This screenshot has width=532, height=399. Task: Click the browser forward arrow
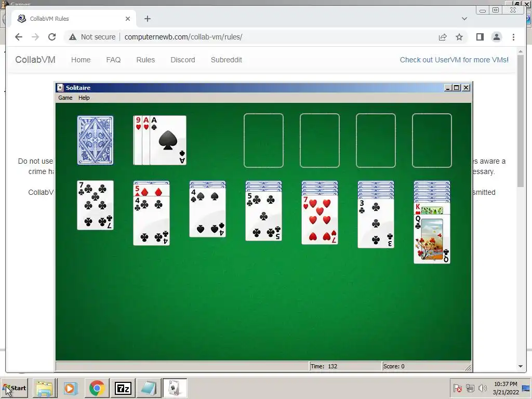pos(35,37)
